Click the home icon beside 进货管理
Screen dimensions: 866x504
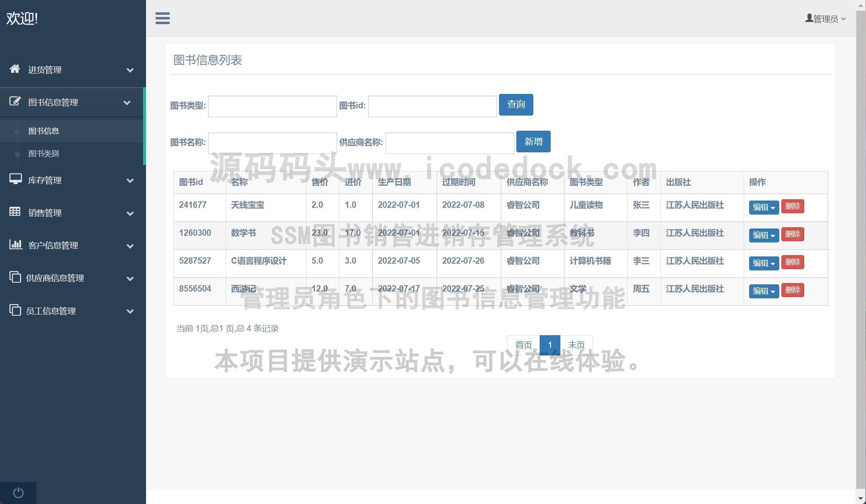tap(15, 69)
